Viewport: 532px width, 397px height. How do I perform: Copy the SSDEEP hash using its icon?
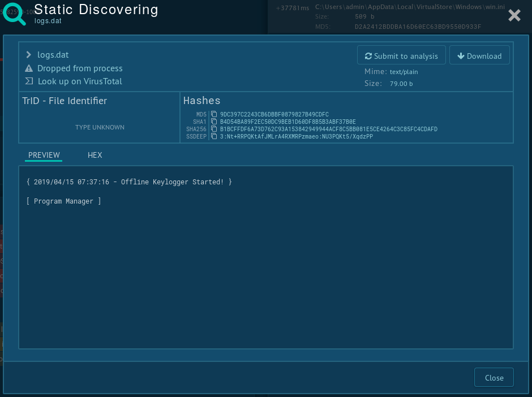(x=214, y=136)
